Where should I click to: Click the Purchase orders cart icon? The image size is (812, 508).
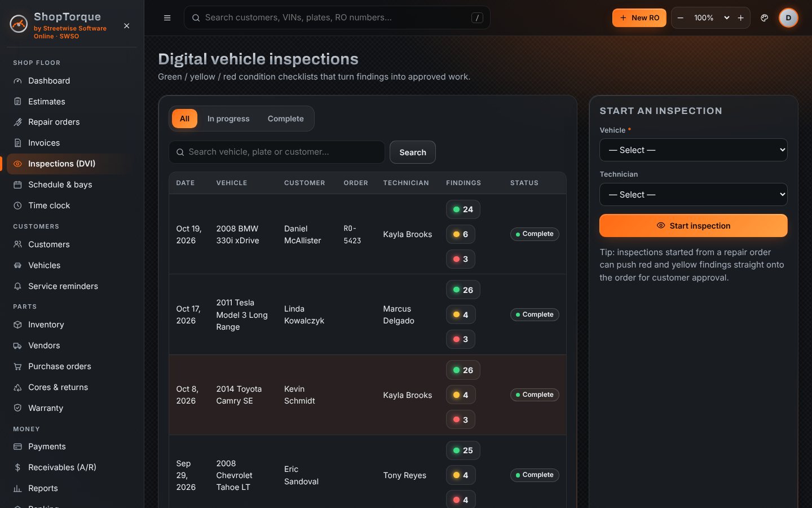click(17, 366)
